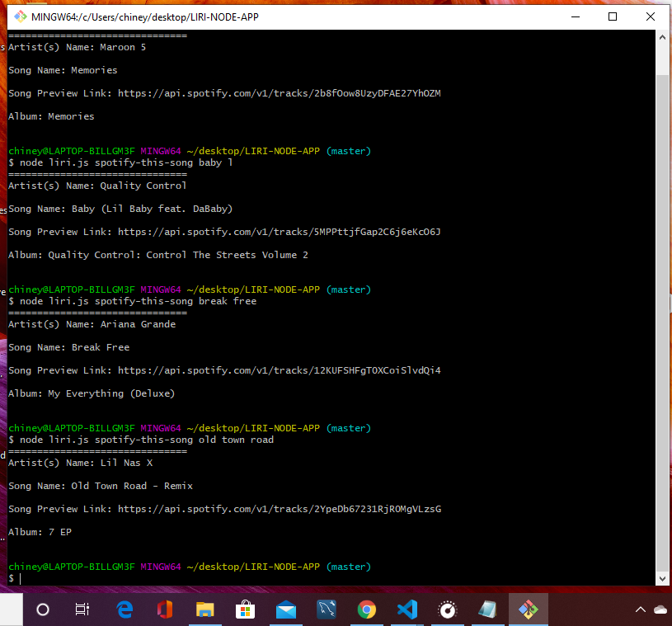Click "Song Name: Old Town Road - Remix"
The image size is (672, 626).
click(x=101, y=486)
